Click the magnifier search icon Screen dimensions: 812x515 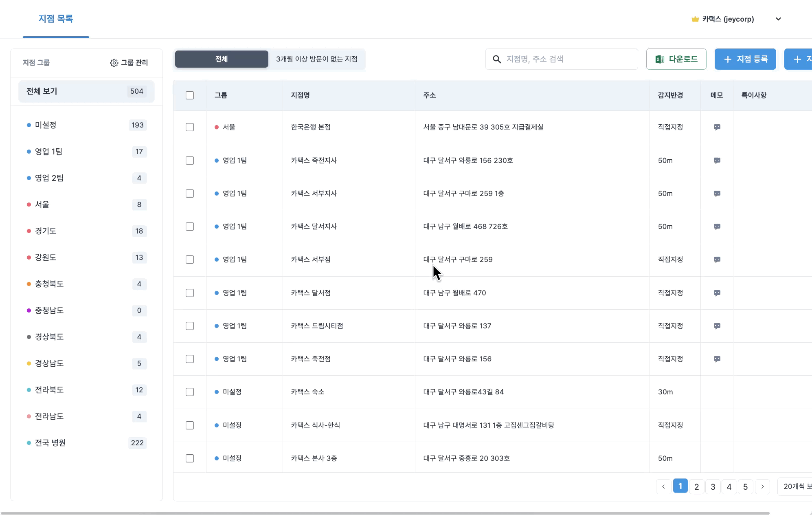pyautogui.click(x=497, y=59)
